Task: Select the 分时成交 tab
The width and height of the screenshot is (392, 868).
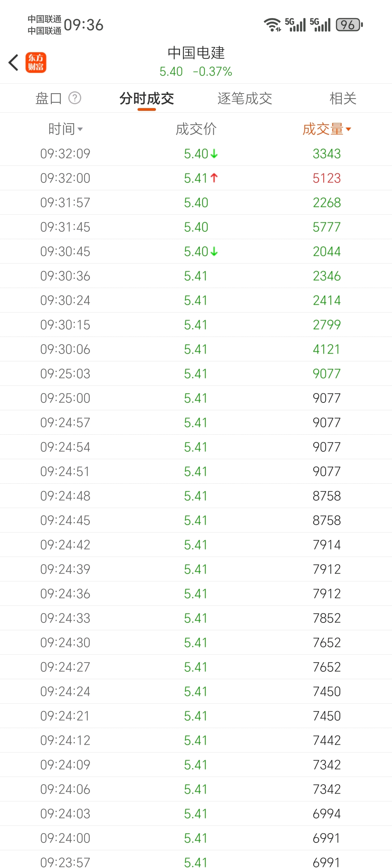Action: pos(147,98)
